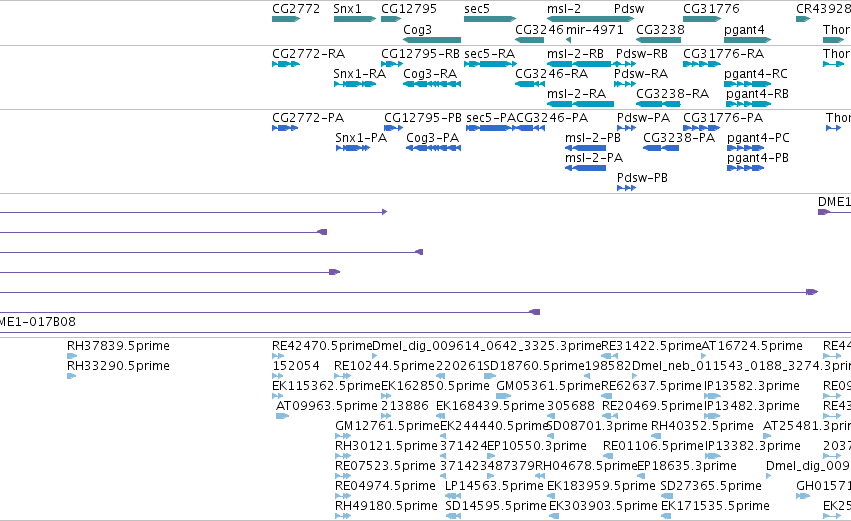Select the sec5 gene arrow

pyautogui.click(x=490, y=19)
